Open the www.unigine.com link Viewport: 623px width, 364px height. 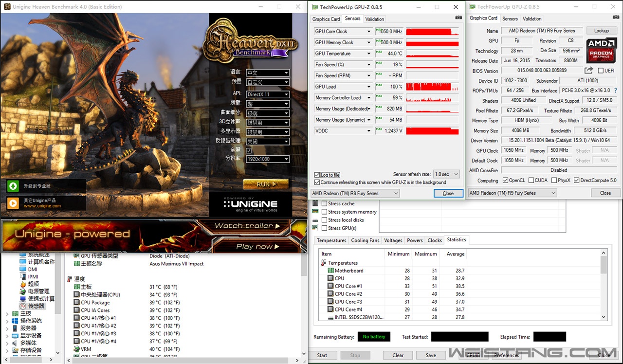point(42,206)
